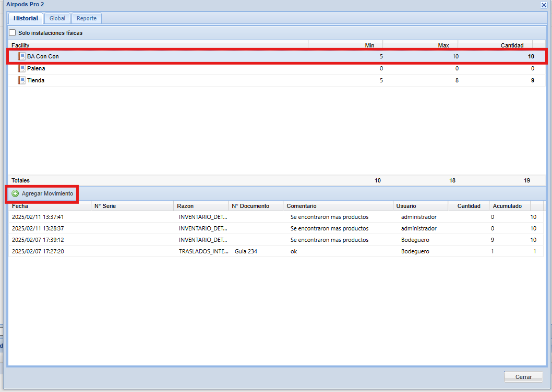Click the Guia 234 document cell
The height and width of the screenshot is (392, 552).
click(x=246, y=251)
